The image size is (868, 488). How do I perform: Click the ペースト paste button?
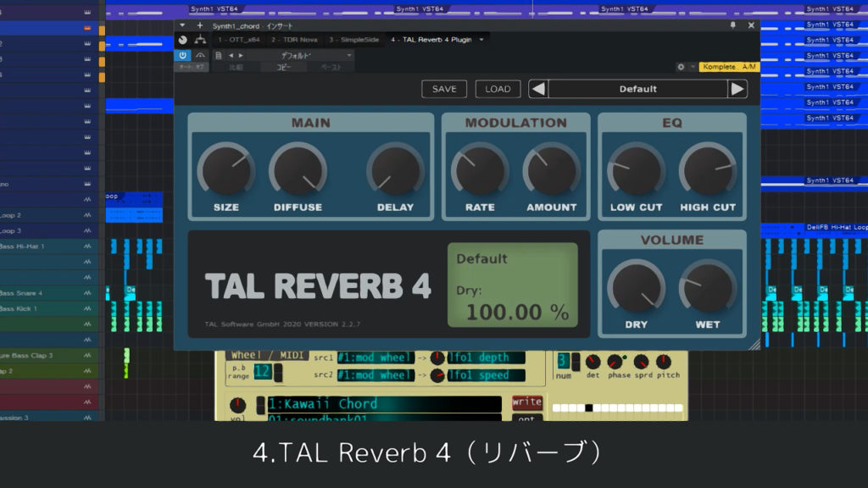331,67
